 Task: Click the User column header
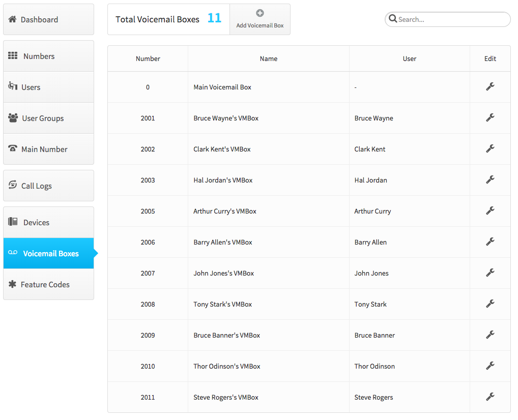pyautogui.click(x=409, y=59)
